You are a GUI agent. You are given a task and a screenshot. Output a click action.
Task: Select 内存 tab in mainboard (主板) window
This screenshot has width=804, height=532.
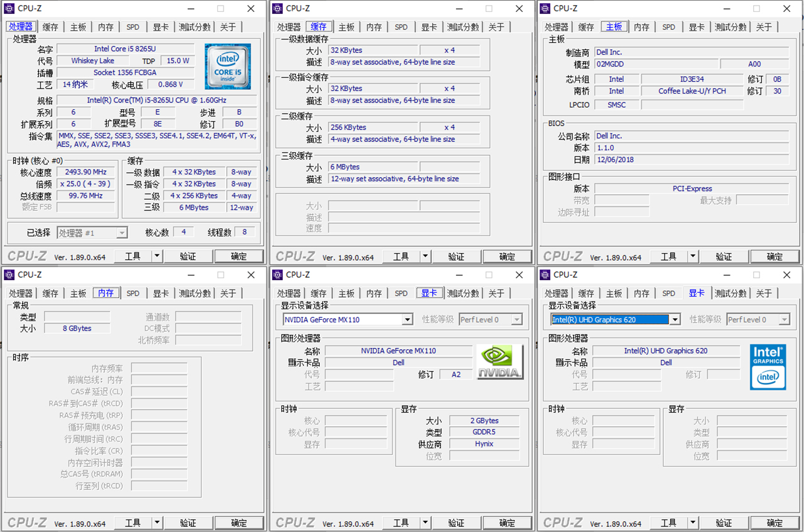(x=641, y=27)
